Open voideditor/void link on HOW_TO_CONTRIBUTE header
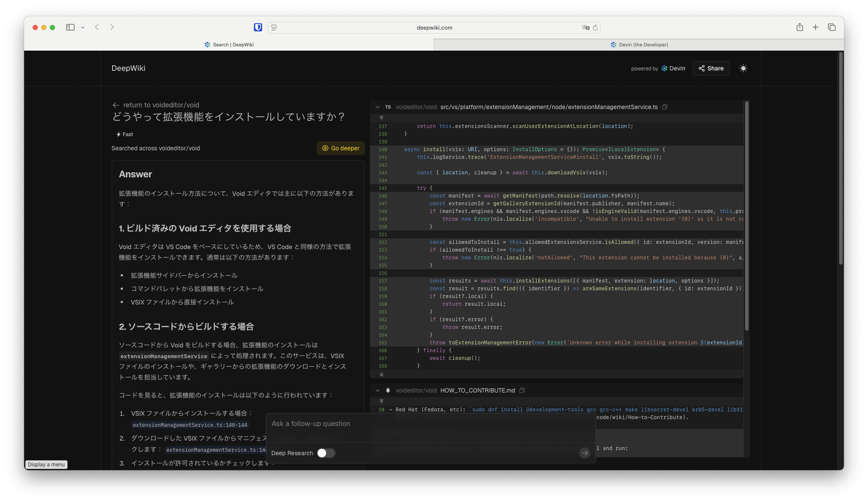 click(x=416, y=390)
